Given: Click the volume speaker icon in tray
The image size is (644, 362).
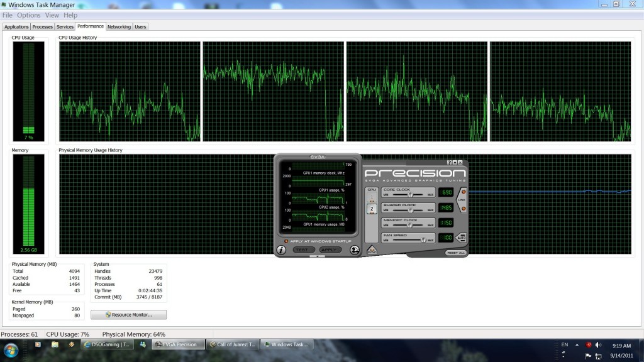Looking at the screenshot, I should click(597, 344).
